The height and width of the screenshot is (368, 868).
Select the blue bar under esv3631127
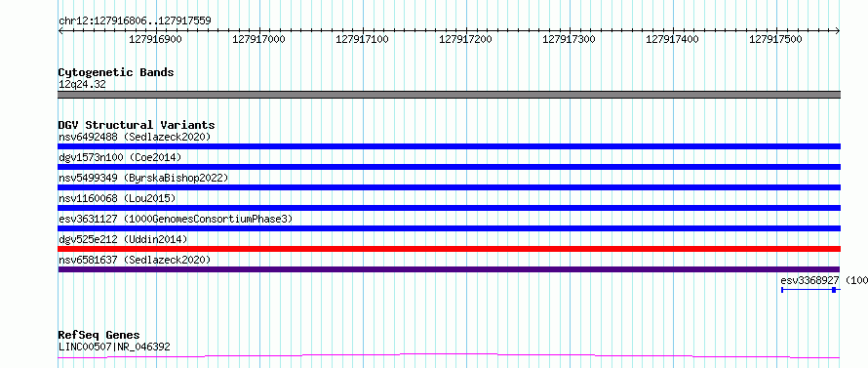pyautogui.click(x=449, y=228)
